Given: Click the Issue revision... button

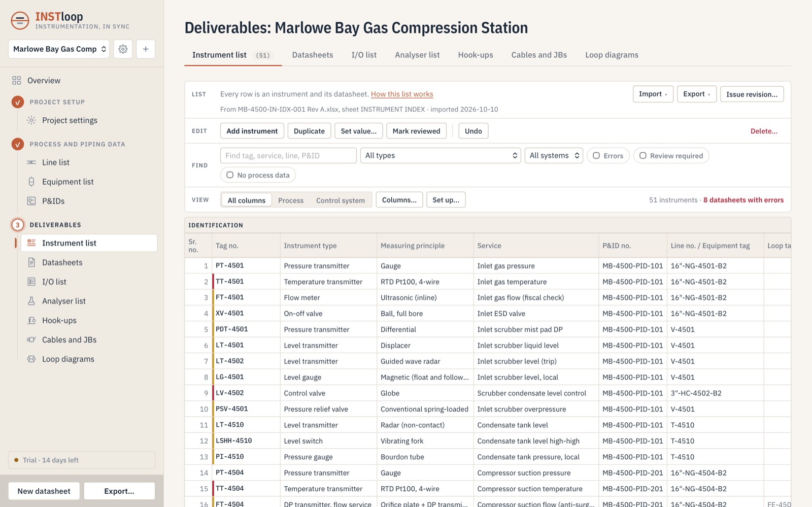Looking at the screenshot, I should pyautogui.click(x=752, y=94).
